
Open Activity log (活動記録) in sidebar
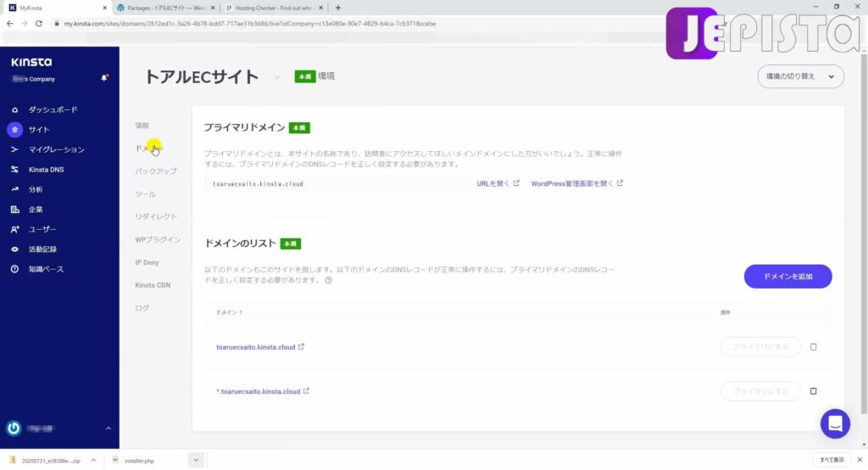(x=42, y=249)
